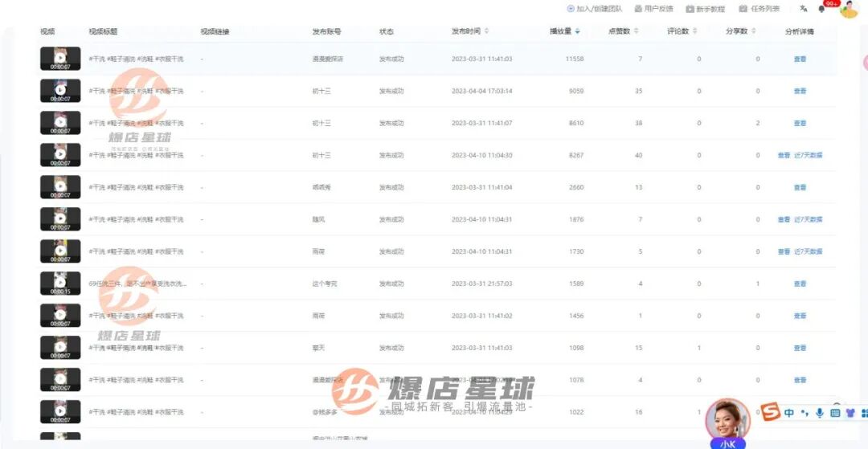The height and width of the screenshot is (449, 868).
Task: Open 新手教程 beginner tutorial
Action: pyautogui.click(x=706, y=9)
